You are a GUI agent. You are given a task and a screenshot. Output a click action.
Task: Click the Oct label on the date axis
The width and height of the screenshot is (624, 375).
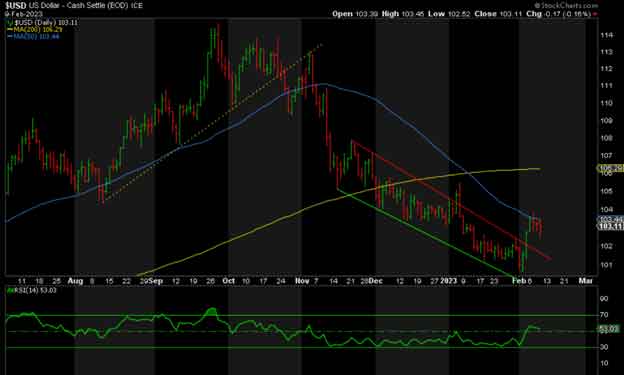228,281
